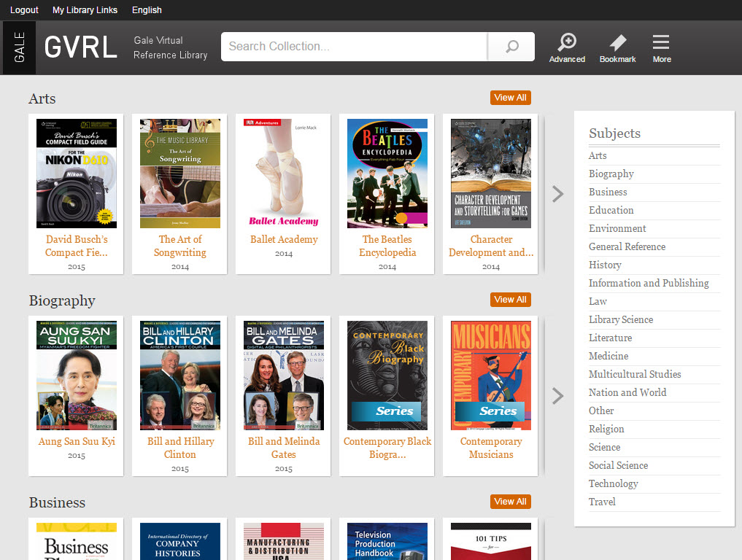Click the Bookmark icon
The width and height of the screenshot is (742, 560).
pyautogui.click(x=617, y=48)
